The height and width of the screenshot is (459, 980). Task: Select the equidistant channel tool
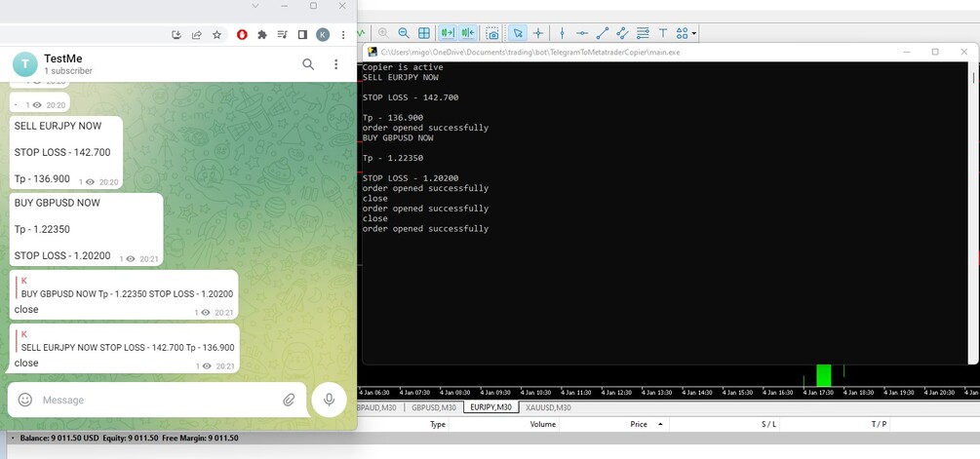(x=622, y=33)
